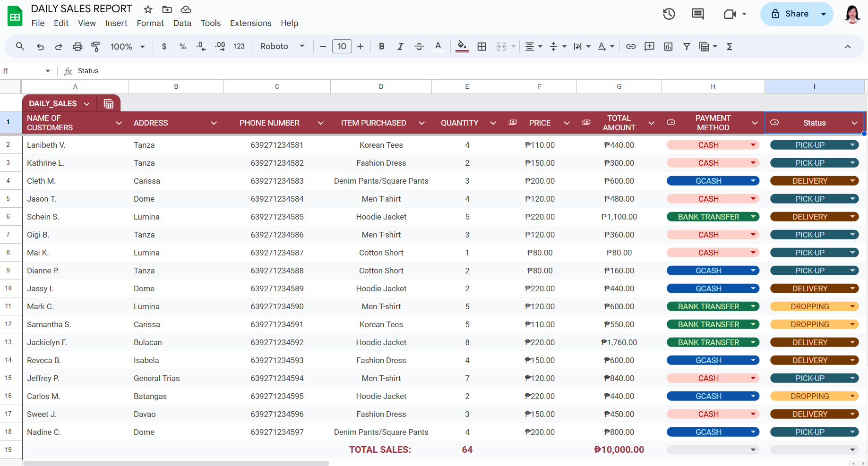868x466 pixels.
Task: Print the spreadsheet using printer icon
Action: 77,46
